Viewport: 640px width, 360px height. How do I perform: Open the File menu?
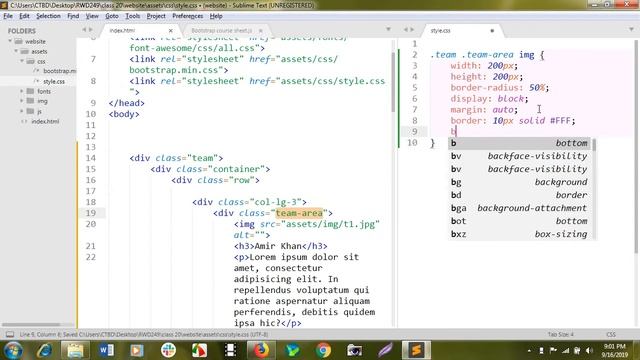pyautogui.click(x=8, y=16)
